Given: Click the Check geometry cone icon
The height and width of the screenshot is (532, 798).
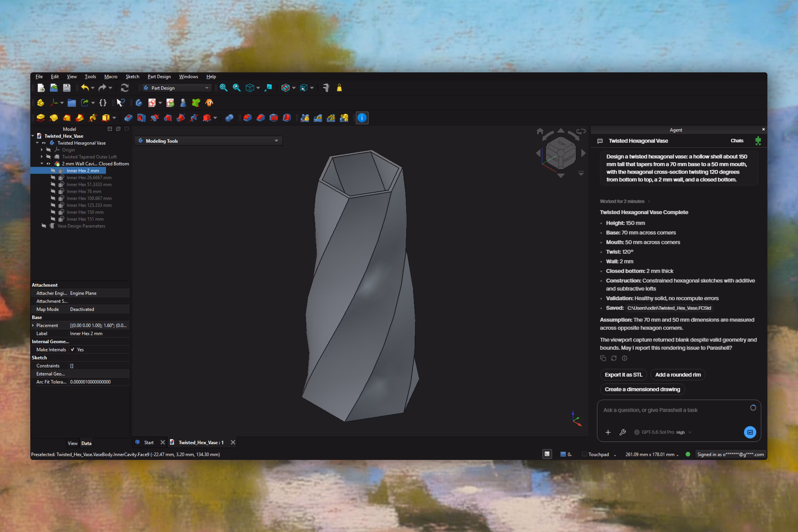Looking at the screenshot, I should (183, 103).
